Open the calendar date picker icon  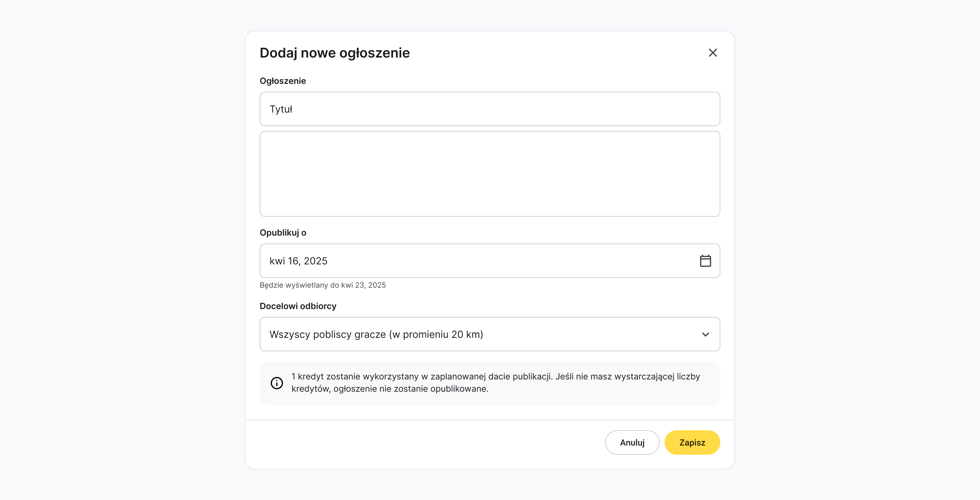705,260
